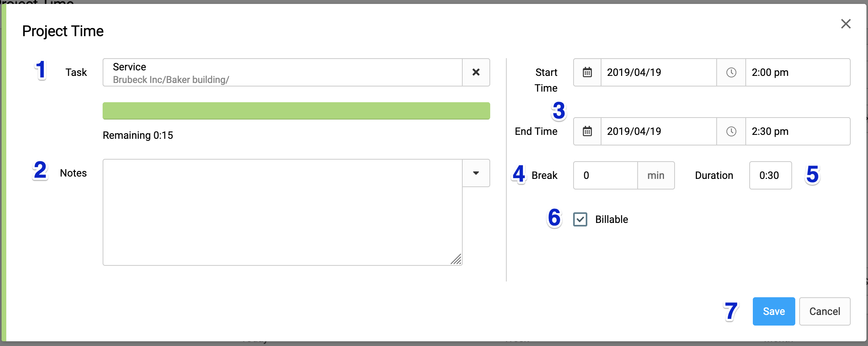
Task: Click the Break minutes input field
Action: point(605,175)
